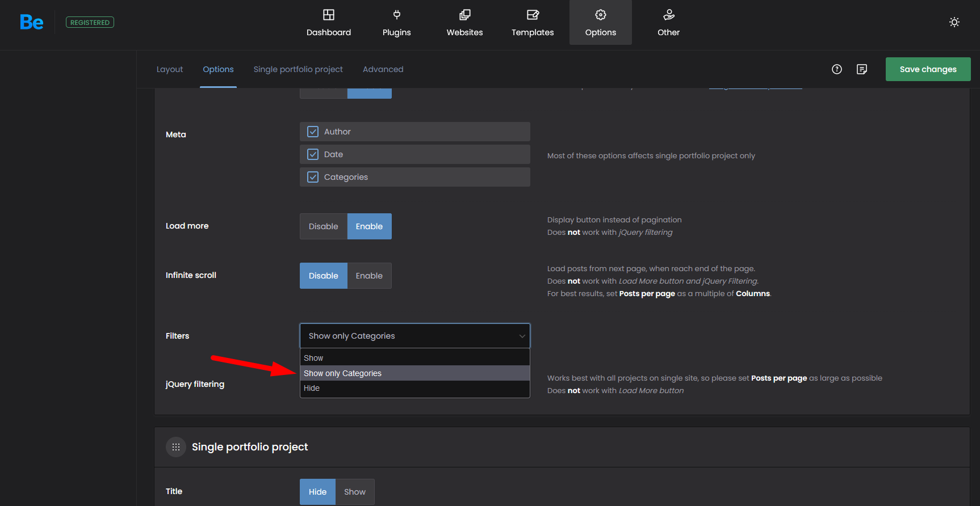Click the Filters dropdown chevron arrow
Screen dimensions: 980x506
coord(522,336)
